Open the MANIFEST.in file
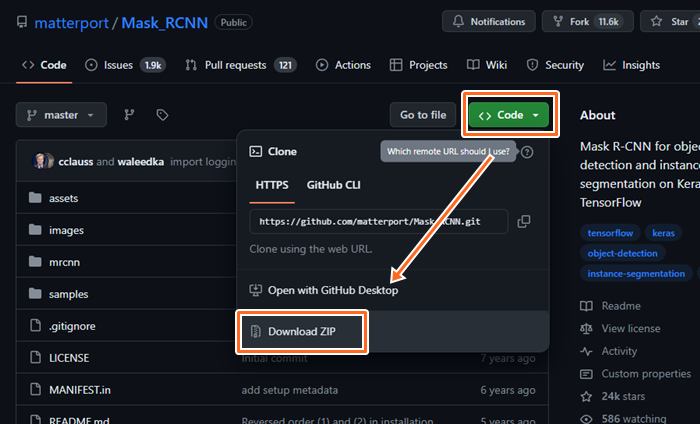Screen dimensions: 700x424 80,390
